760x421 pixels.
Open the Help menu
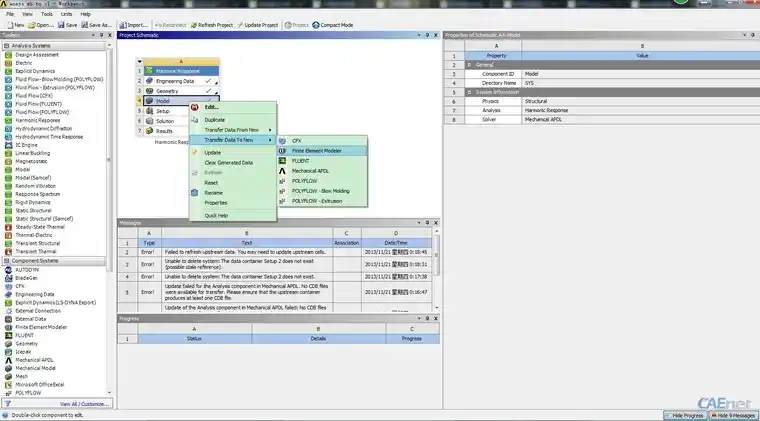(85, 14)
